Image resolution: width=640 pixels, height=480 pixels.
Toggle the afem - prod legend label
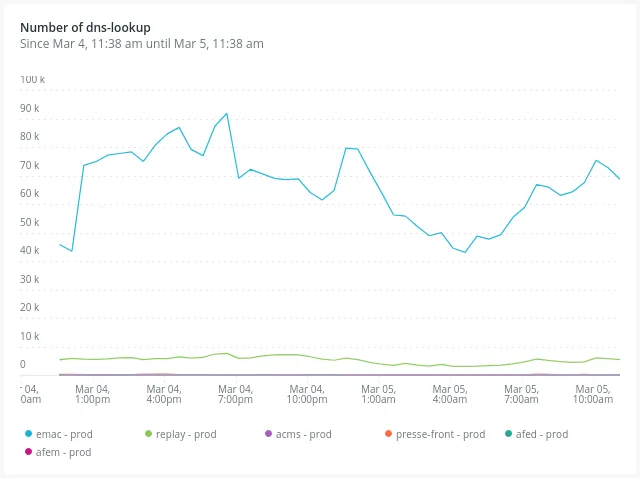[x=63, y=452]
